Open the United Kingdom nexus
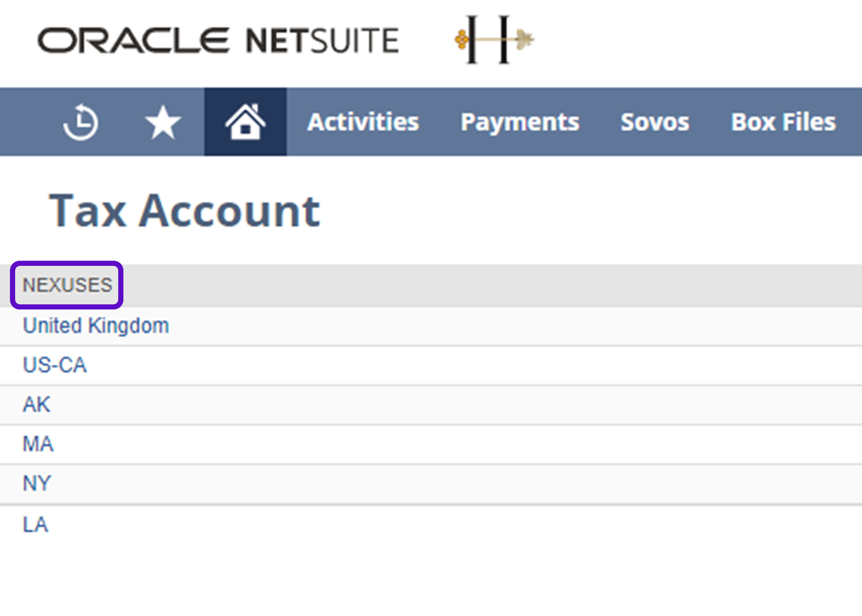Screen dimensions: 862x616 (96, 326)
